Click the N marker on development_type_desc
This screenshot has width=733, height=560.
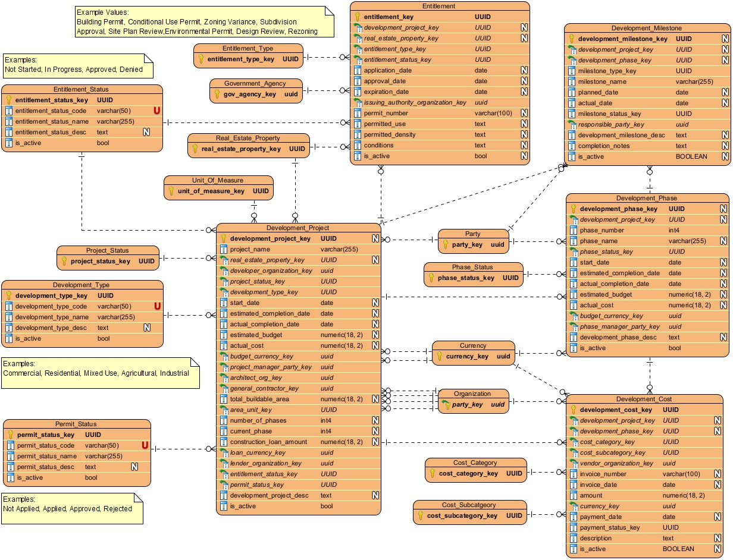coord(146,328)
